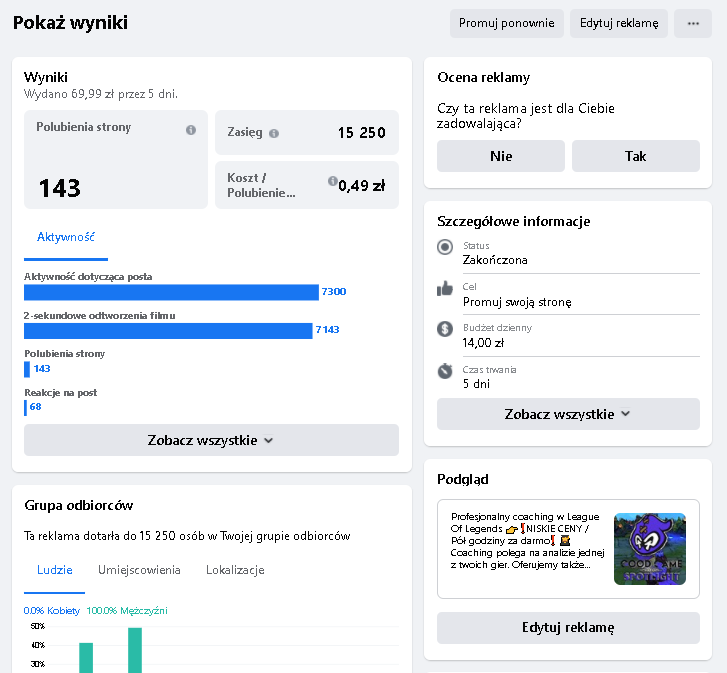This screenshot has height=673, width=727.
Task: Click the stopwatch Czas trwania icon
Action: [x=445, y=371]
